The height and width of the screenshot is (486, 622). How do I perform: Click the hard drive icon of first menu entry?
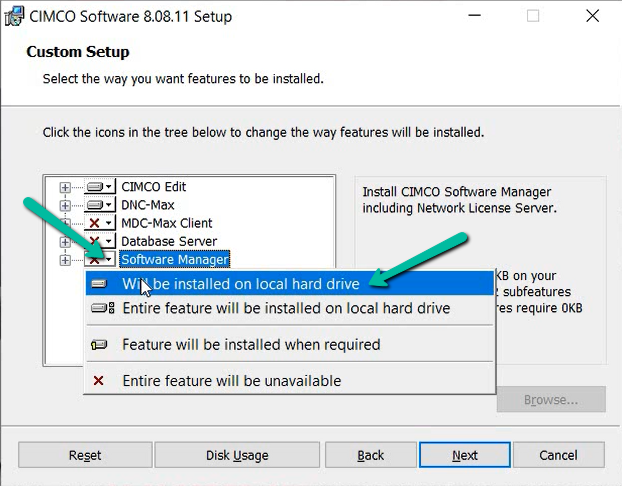(x=99, y=284)
